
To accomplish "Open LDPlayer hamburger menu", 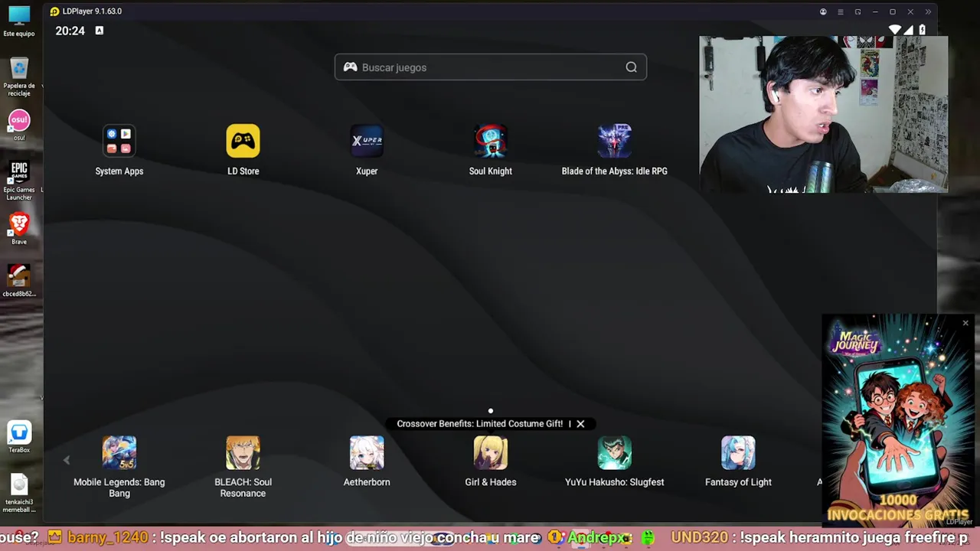I will 840,11.
